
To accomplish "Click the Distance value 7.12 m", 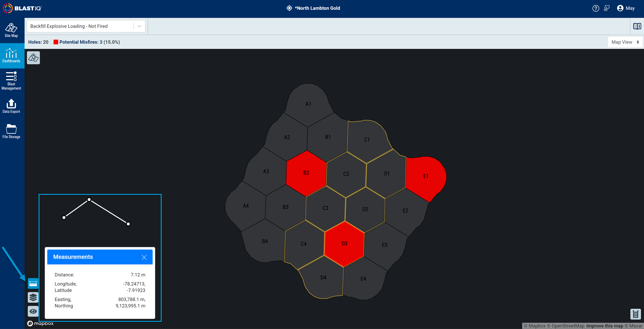I will pos(138,275).
